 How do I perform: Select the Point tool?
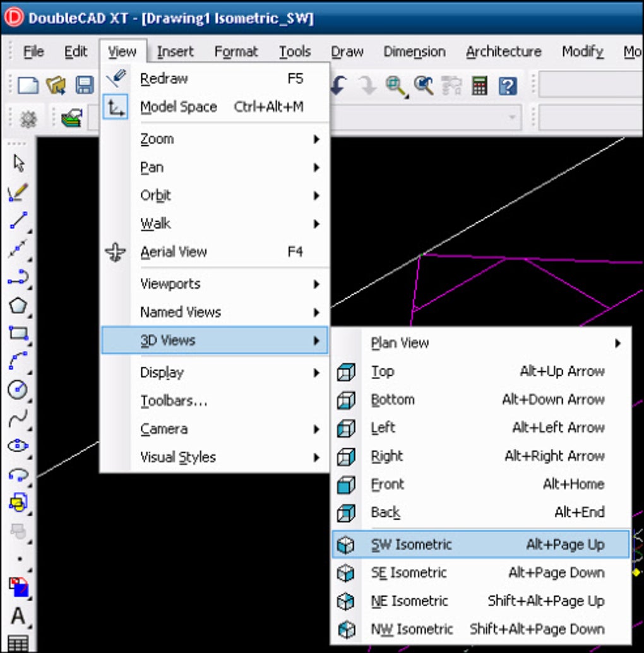pyautogui.click(x=20, y=560)
